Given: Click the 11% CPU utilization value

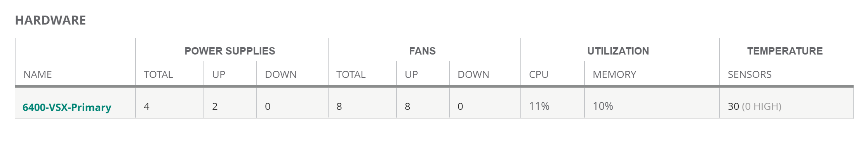Looking at the screenshot, I should (539, 106).
